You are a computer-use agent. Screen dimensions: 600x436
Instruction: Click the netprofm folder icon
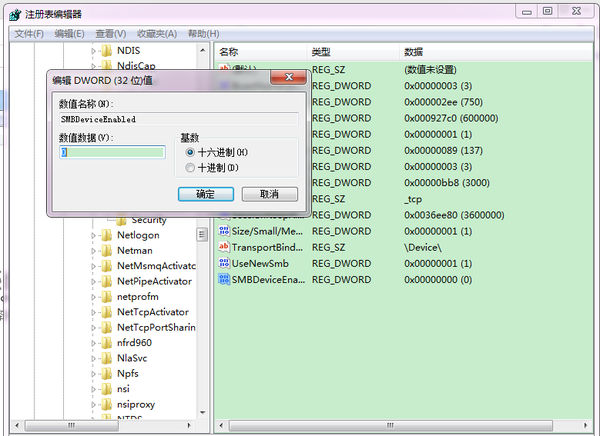tap(107, 296)
